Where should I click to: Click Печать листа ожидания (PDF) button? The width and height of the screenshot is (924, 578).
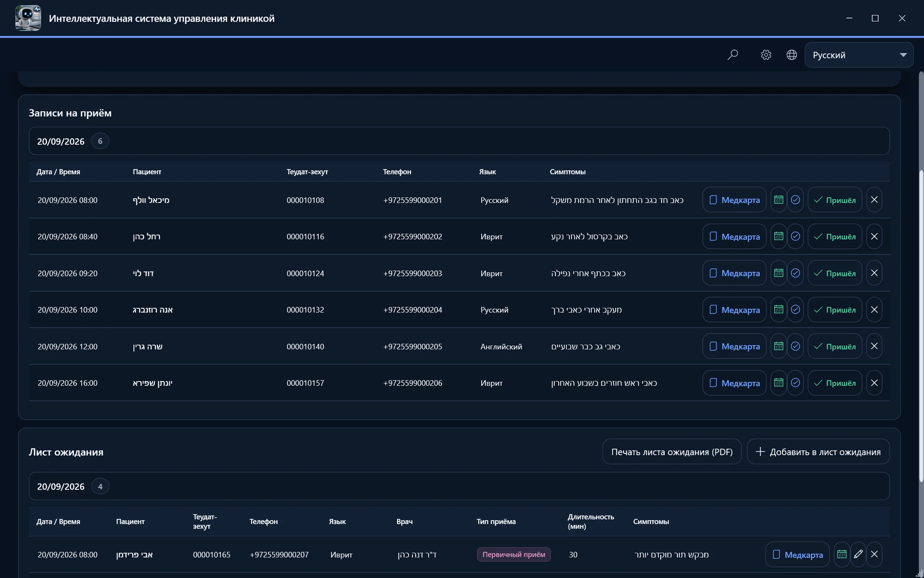pos(672,451)
